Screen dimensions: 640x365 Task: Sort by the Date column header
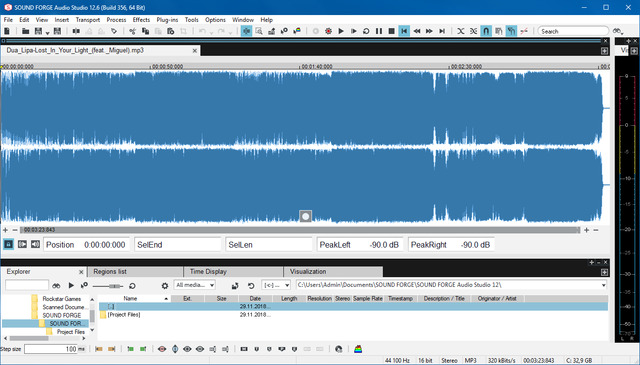[256, 298]
